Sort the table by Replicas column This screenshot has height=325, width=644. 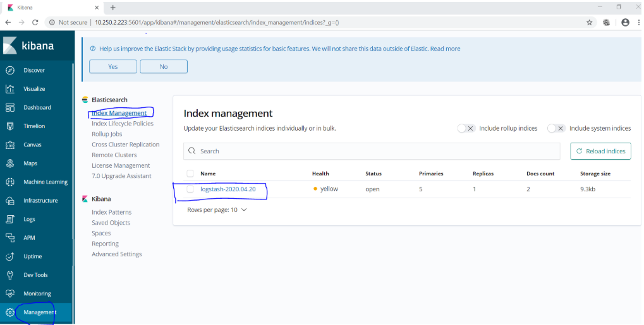pyautogui.click(x=483, y=174)
